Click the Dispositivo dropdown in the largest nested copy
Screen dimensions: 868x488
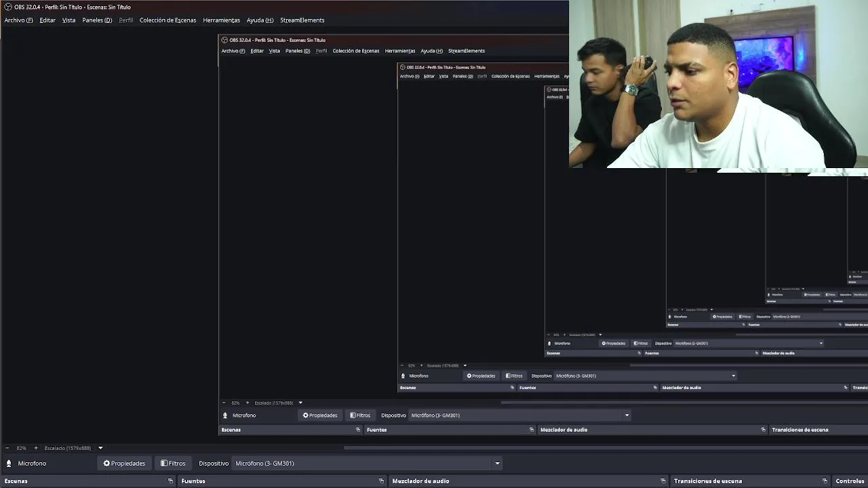tap(520, 415)
